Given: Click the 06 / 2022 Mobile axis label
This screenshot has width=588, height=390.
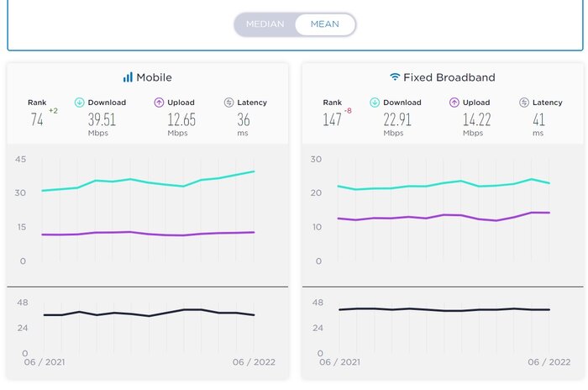Looking at the screenshot, I should 254,362.
